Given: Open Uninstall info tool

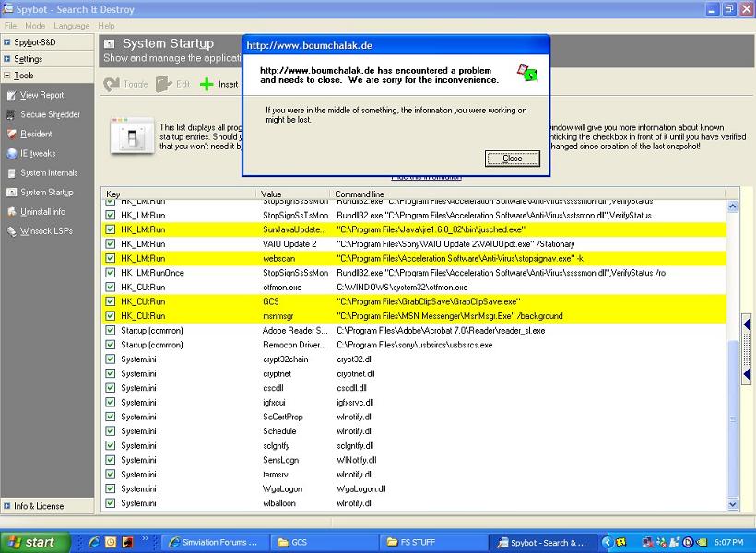Looking at the screenshot, I should pos(42,212).
